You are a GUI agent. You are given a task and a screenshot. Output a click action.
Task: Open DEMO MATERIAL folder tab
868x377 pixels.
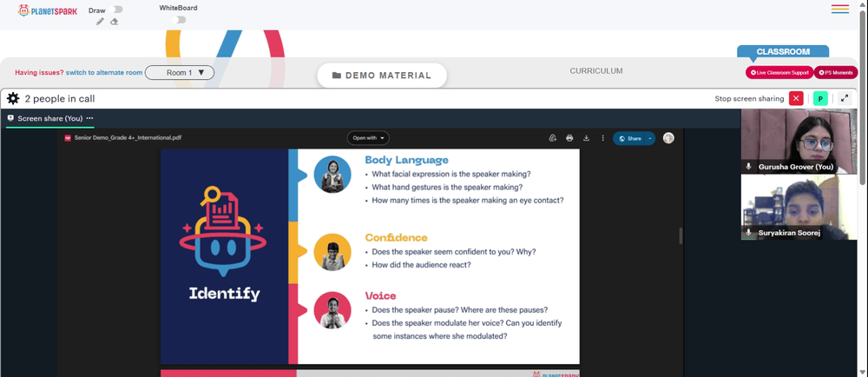click(381, 76)
